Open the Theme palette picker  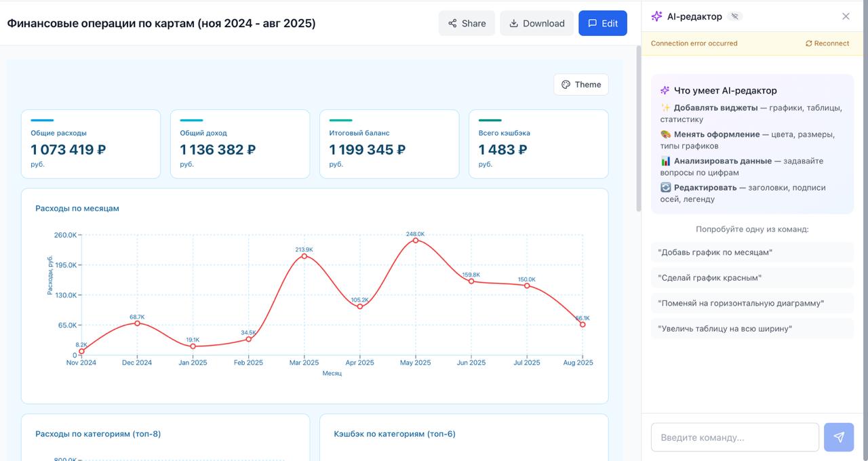pos(580,84)
